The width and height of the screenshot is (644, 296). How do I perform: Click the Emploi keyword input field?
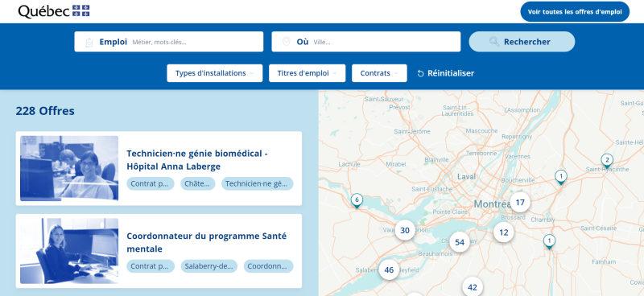pyautogui.click(x=169, y=42)
